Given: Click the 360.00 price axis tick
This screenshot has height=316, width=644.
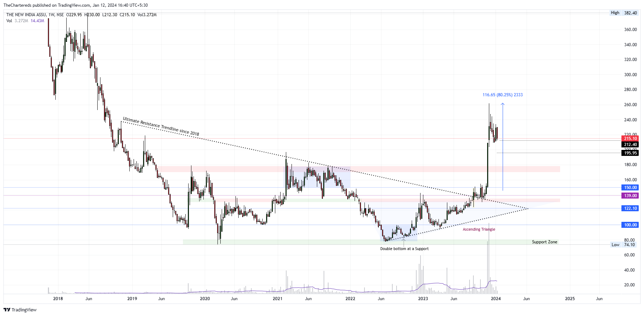Looking at the screenshot, I should click(x=631, y=30).
